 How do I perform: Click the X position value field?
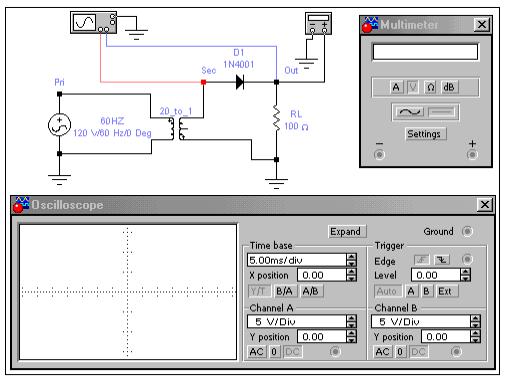click(321, 275)
